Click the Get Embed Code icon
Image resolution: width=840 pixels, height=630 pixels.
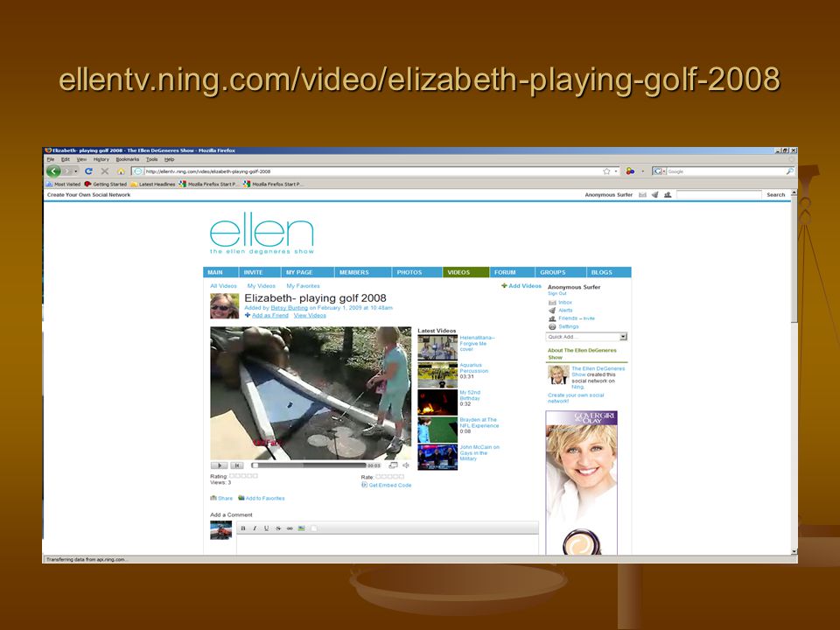[x=364, y=485]
